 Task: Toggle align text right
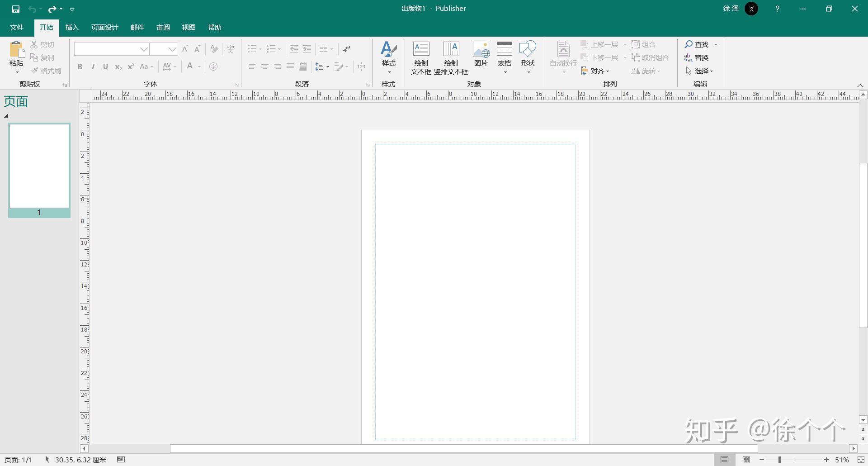278,67
